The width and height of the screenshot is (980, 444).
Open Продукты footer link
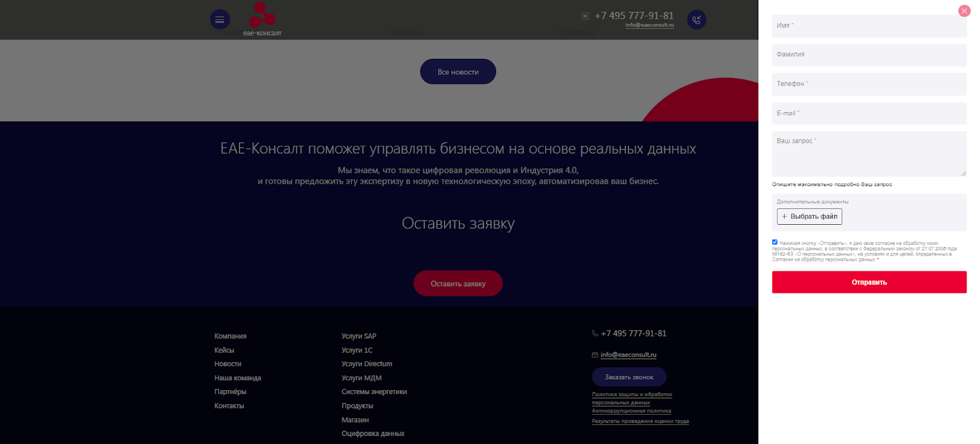[x=357, y=406]
